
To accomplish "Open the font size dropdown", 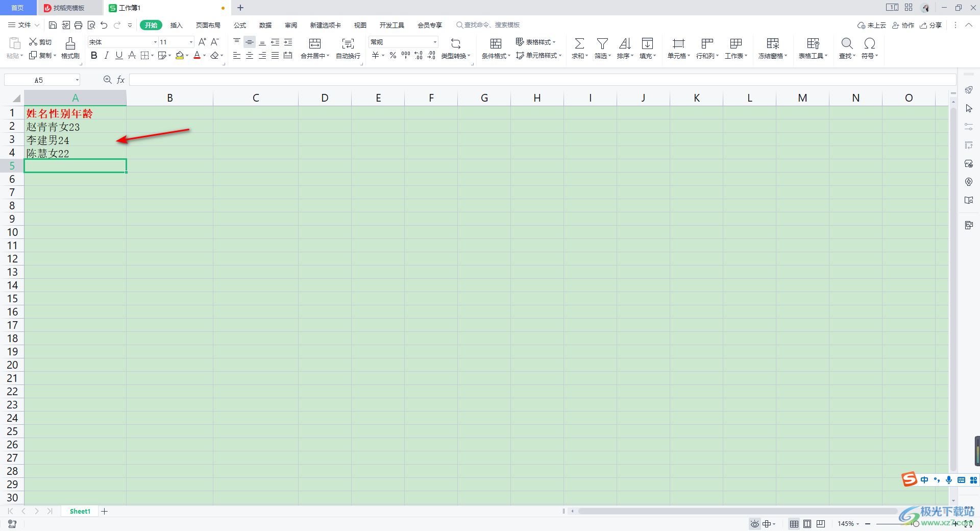I will [191, 42].
